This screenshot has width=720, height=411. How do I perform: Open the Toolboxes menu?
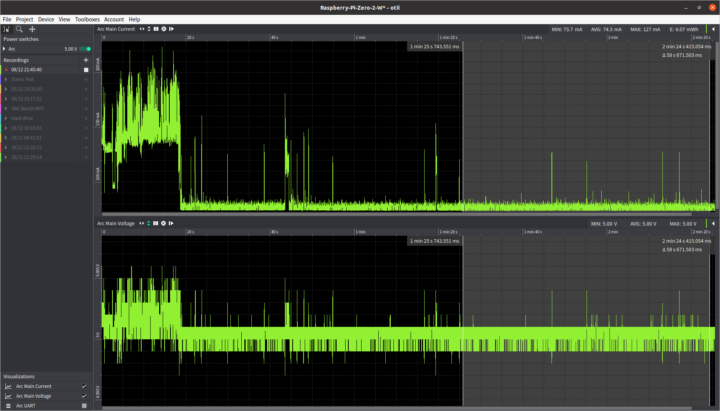pyautogui.click(x=87, y=19)
